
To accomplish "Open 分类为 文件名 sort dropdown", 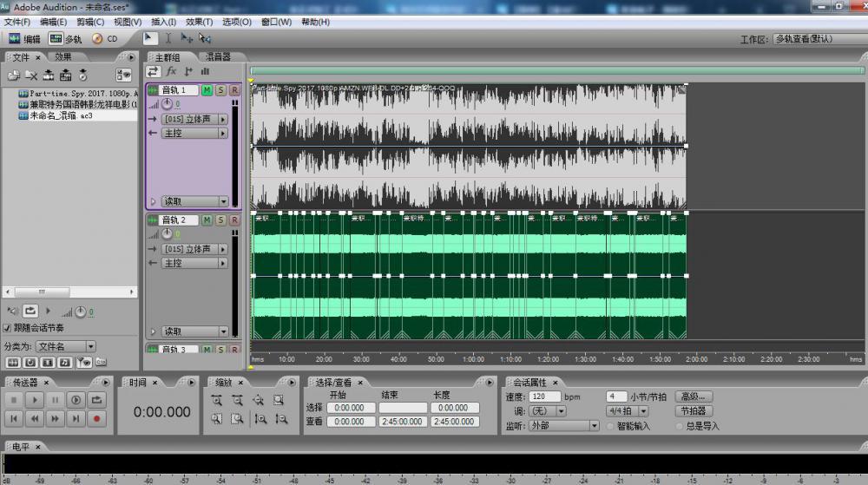I will (66, 347).
